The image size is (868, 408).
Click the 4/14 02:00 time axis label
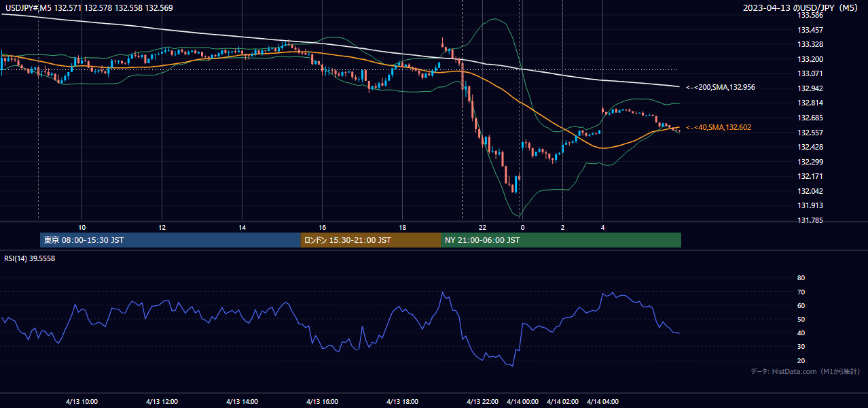click(x=562, y=401)
